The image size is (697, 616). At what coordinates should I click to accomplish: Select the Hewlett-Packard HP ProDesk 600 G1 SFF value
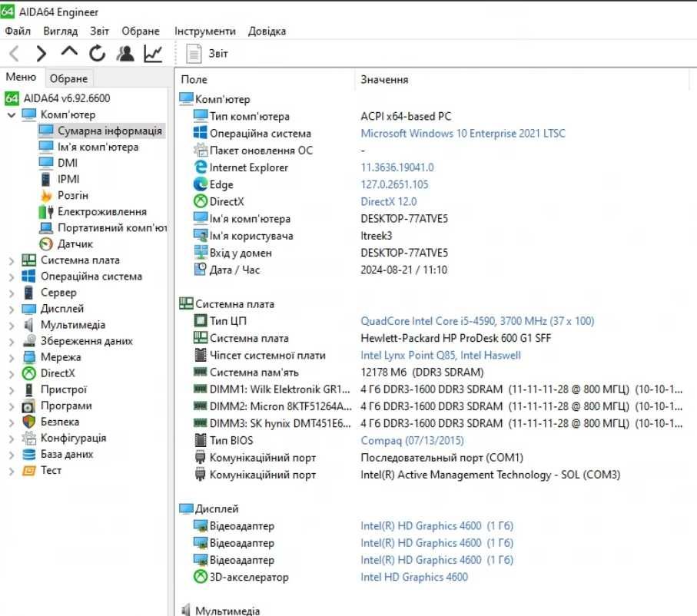pyautogui.click(x=456, y=338)
